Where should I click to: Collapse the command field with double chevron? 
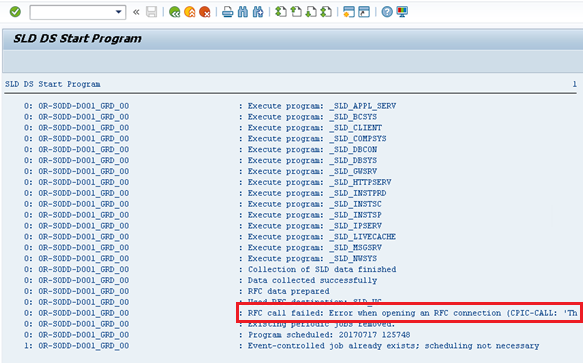[x=136, y=12]
